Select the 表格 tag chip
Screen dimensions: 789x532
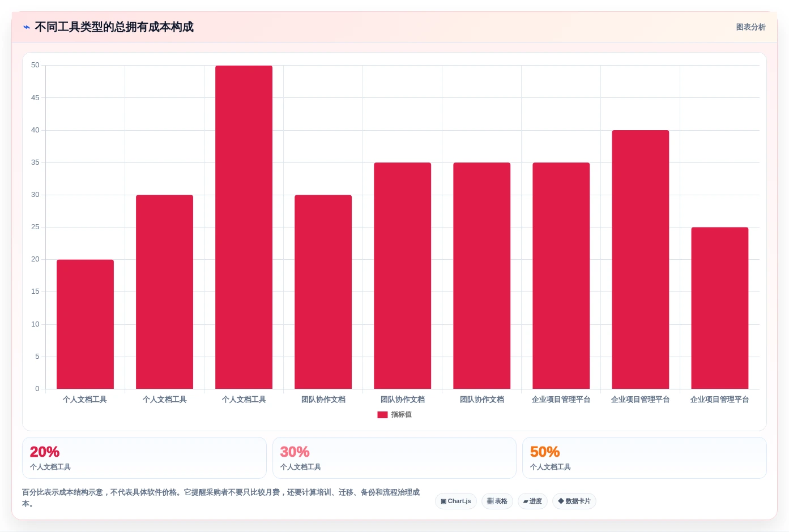pos(497,501)
